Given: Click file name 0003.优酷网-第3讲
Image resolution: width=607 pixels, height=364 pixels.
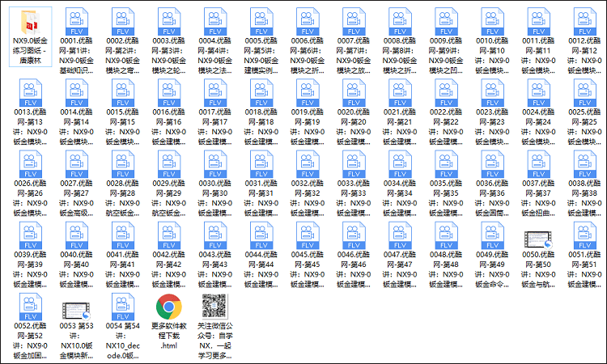Looking at the screenshot, I should click(x=169, y=55).
